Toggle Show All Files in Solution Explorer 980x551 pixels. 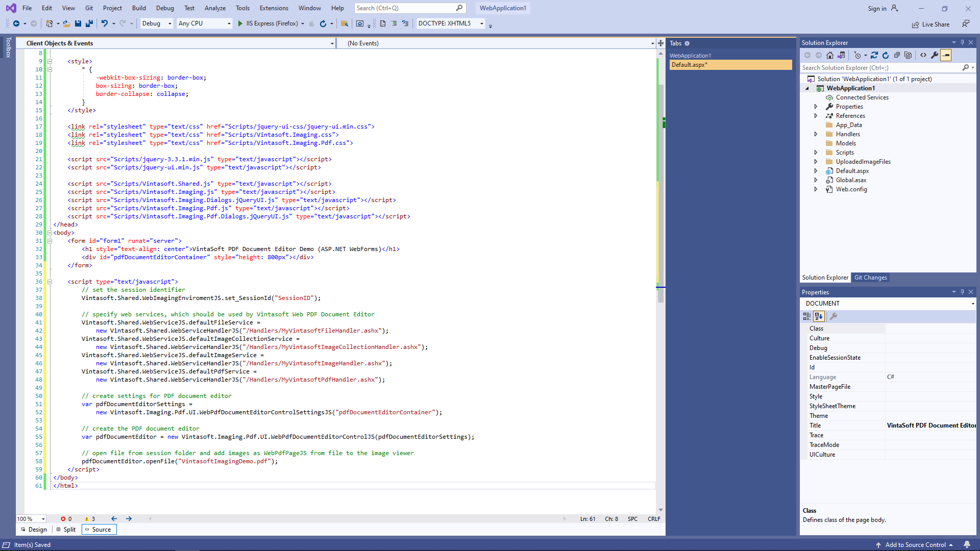pos(908,55)
